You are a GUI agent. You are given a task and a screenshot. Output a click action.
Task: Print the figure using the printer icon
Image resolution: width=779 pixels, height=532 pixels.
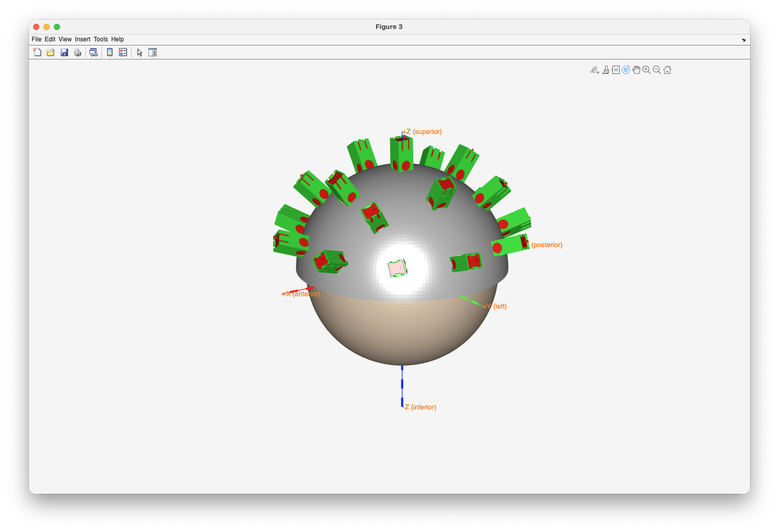pyautogui.click(x=78, y=52)
